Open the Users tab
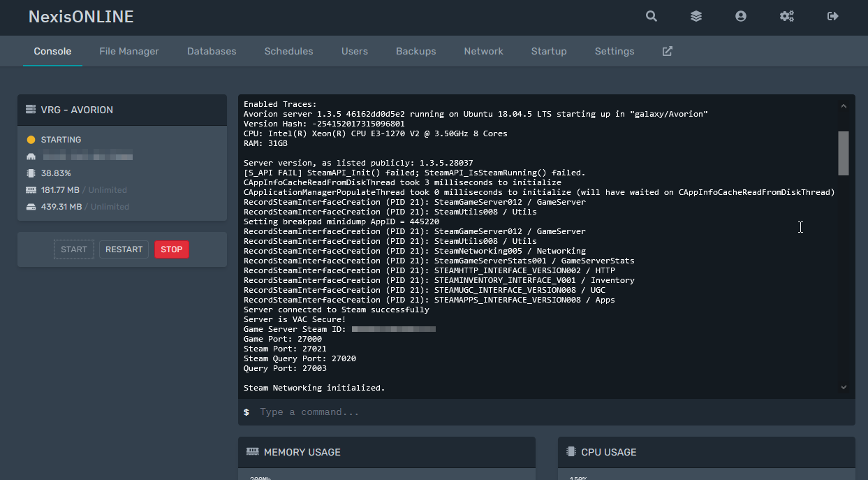This screenshot has height=480, width=868. 355,51
